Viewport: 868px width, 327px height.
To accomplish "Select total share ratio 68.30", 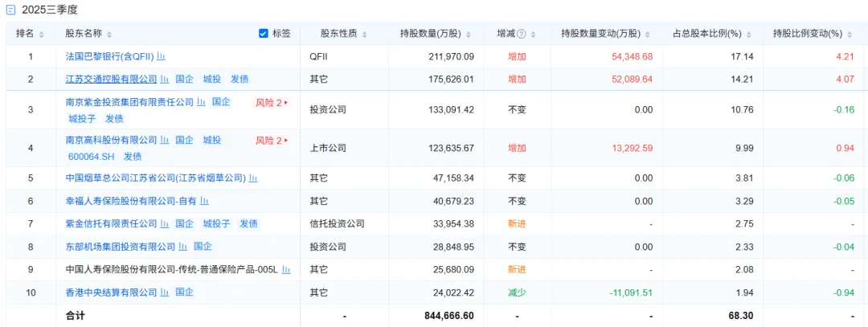I will coord(743,316).
